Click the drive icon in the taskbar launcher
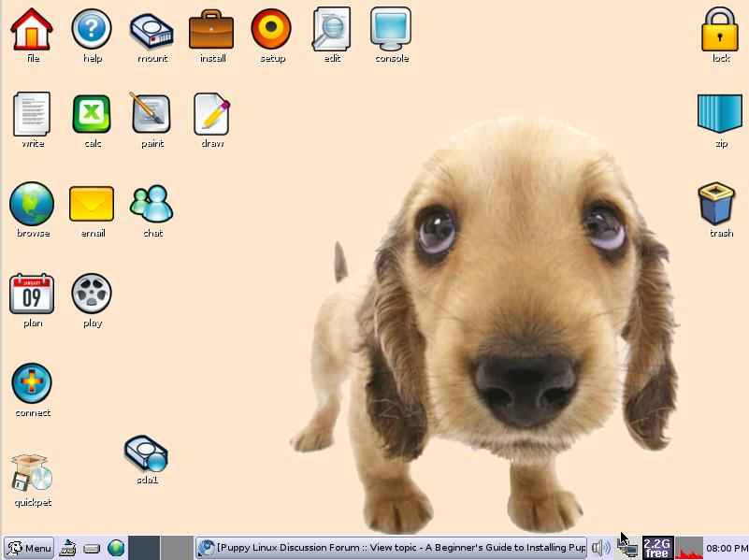The width and height of the screenshot is (749, 560). tap(92, 549)
